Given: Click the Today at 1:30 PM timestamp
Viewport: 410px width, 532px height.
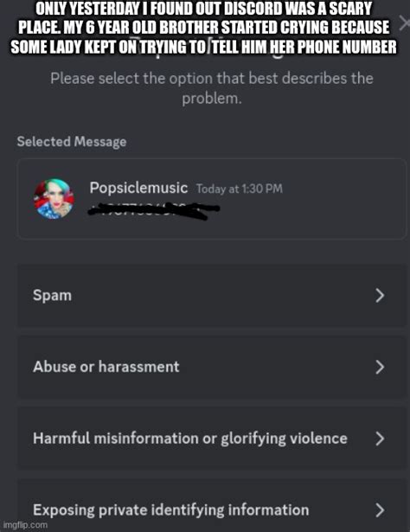Looking at the screenshot, I should point(240,189).
